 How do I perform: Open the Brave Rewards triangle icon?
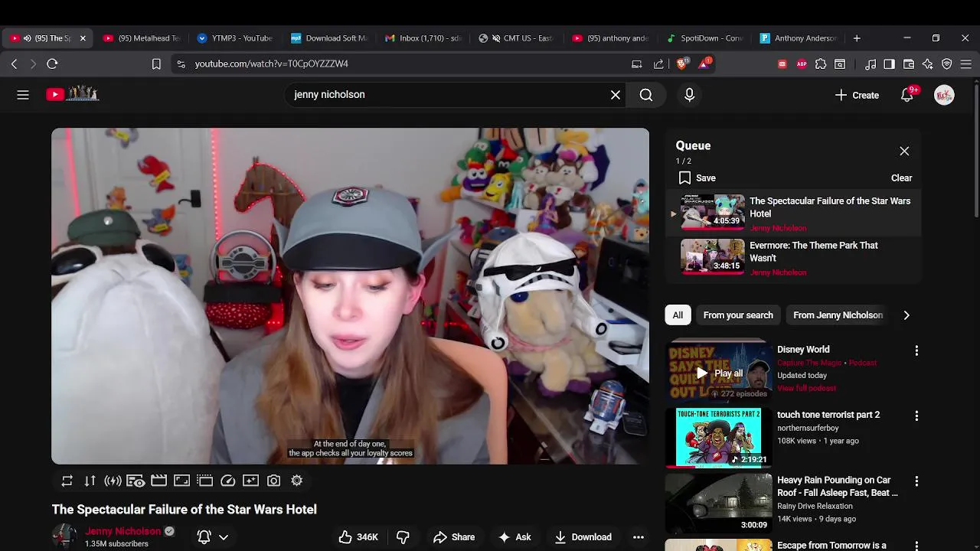pyautogui.click(x=704, y=64)
